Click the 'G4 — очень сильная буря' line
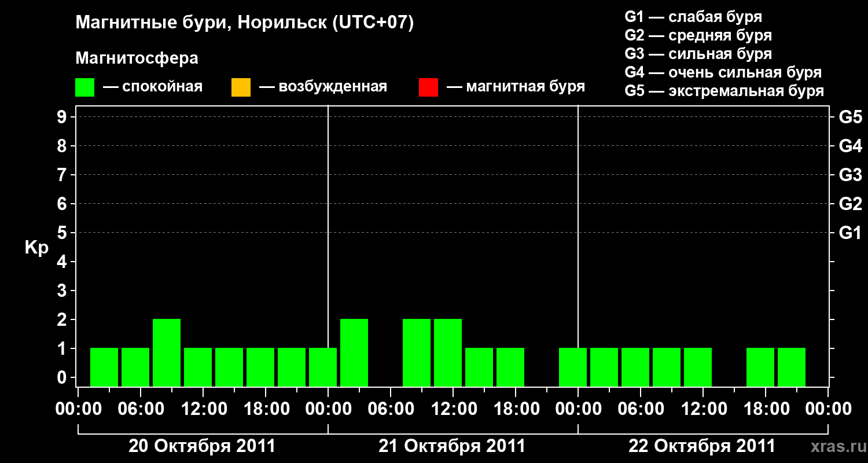Image resolution: width=868 pixels, height=463 pixels. click(x=723, y=72)
